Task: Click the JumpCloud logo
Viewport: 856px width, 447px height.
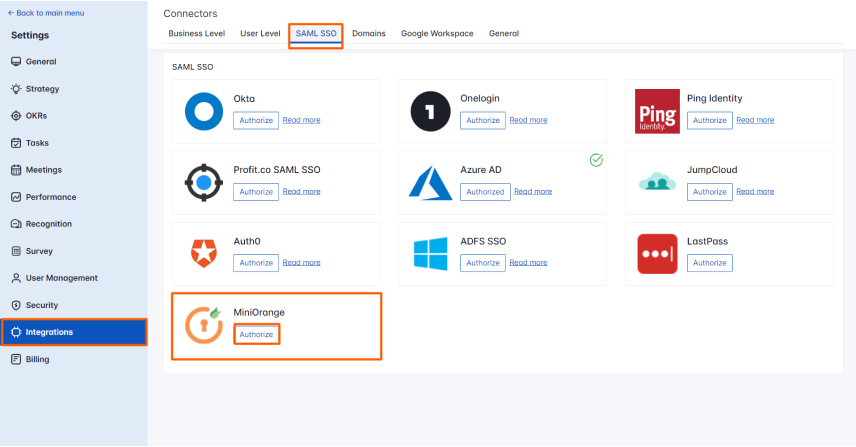Action: tap(657, 181)
